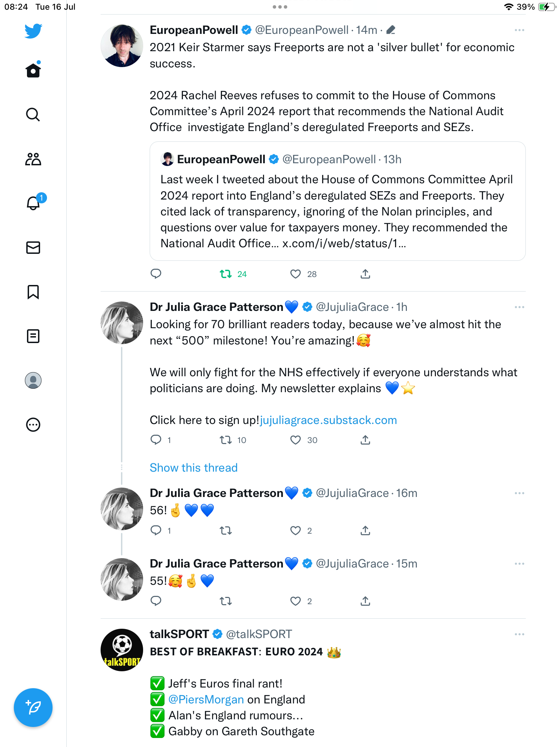Open more options on EuropeanPowell's tweet

(519, 30)
